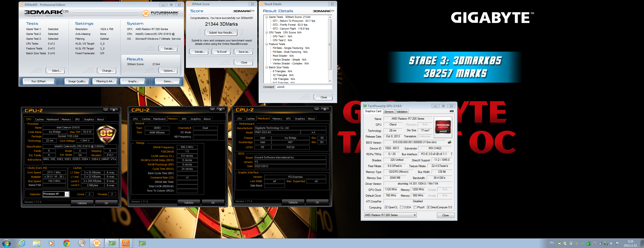Click the OC motherboard badge in CPU-Z
The height and width of the screenshot is (248, 644).
point(106,134)
